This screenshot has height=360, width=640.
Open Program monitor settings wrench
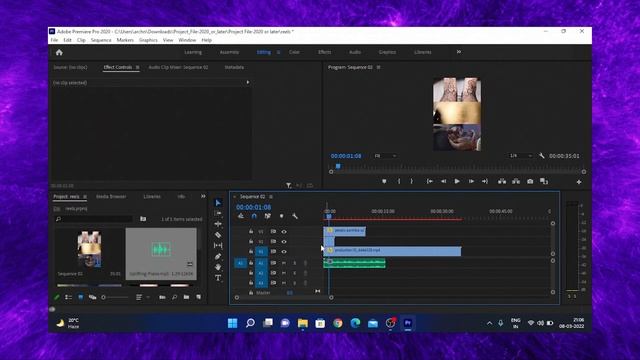coord(542,156)
